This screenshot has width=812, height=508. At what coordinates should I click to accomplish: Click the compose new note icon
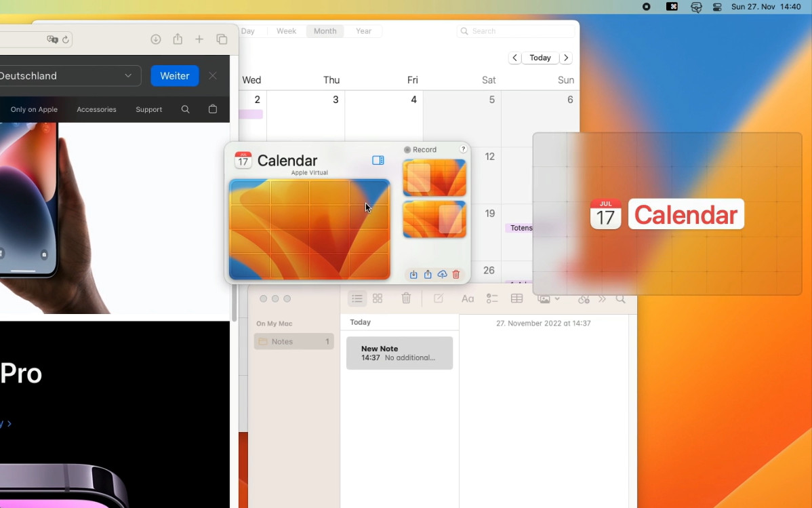click(438, 298)
